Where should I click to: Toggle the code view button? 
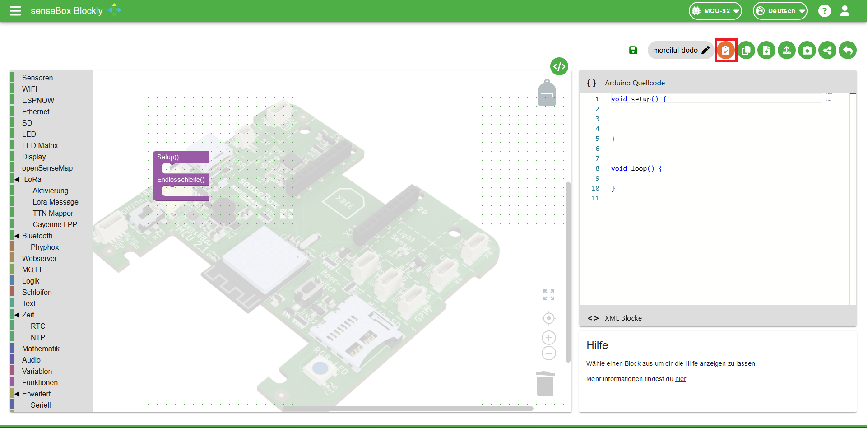559,66
